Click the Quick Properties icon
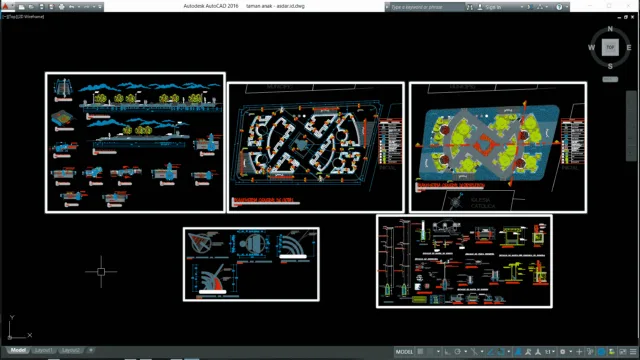Image resolution: width=640 pixels, height=360 pixels. coord(590,352)
